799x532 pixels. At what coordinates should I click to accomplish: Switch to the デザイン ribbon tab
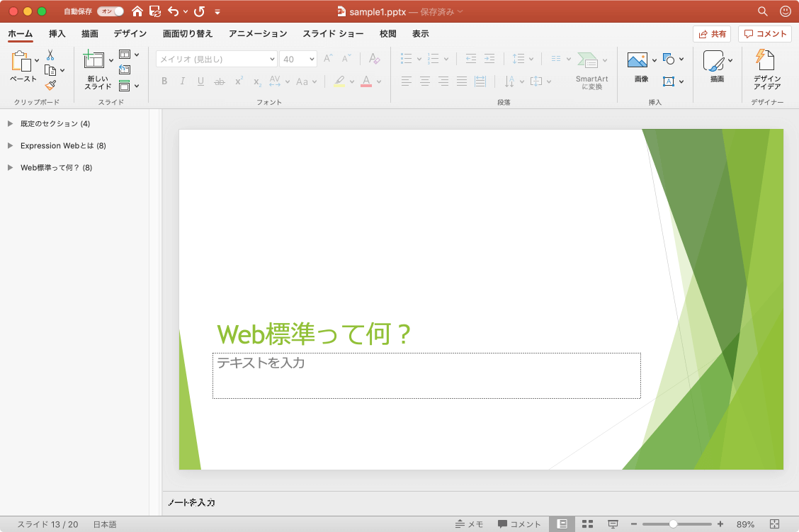[130, 33]
